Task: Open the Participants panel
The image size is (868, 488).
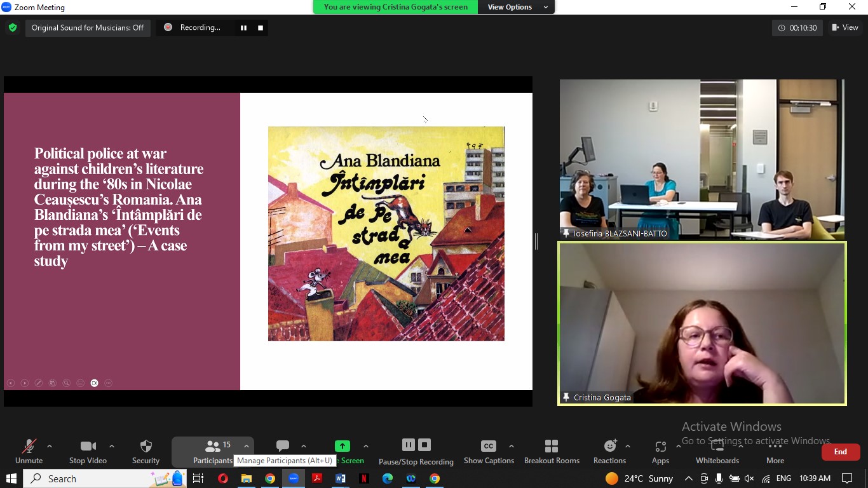Action: click(213, 452)
